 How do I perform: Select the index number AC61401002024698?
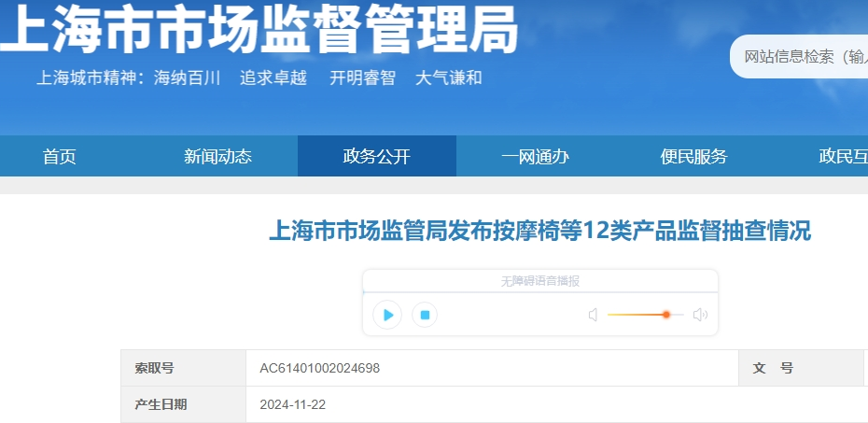point(320,368)
